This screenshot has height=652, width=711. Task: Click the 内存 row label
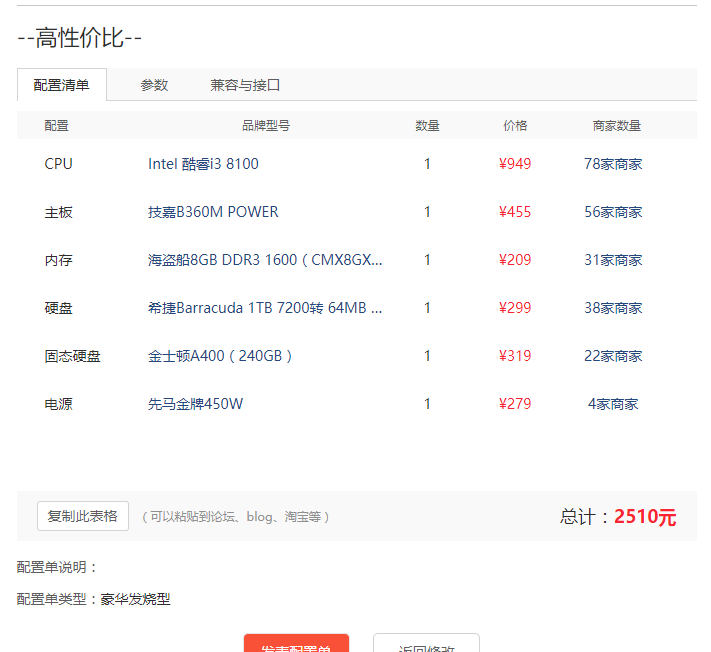pos(58,260)
